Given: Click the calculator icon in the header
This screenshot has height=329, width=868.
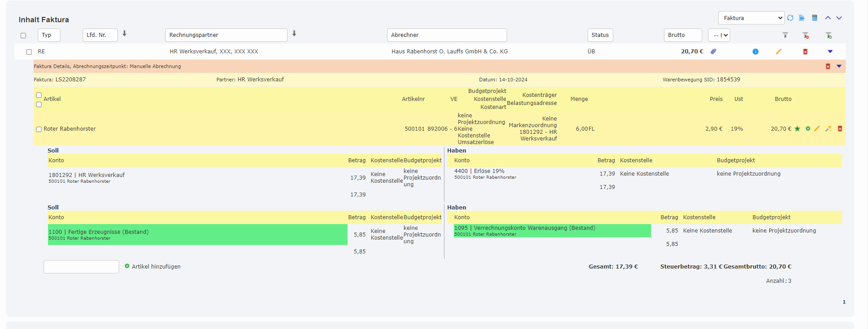Looking at the screenshot, I should point(815,18).
